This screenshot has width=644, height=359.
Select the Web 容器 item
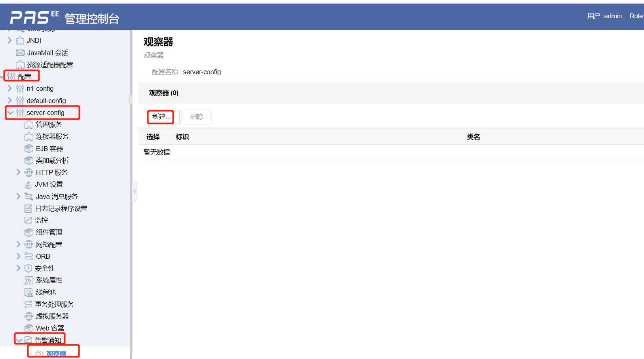pos(48,328)
